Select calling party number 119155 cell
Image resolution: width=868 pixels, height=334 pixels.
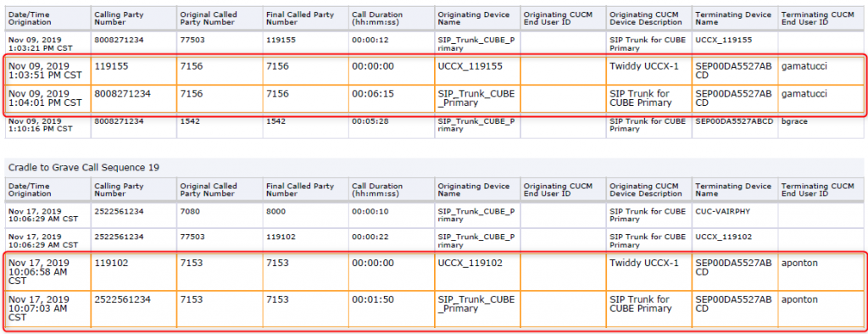134,70
